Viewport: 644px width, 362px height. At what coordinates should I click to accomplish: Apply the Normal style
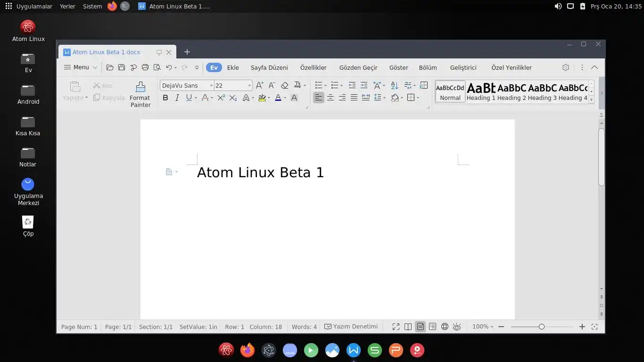[x=450, y=92]
